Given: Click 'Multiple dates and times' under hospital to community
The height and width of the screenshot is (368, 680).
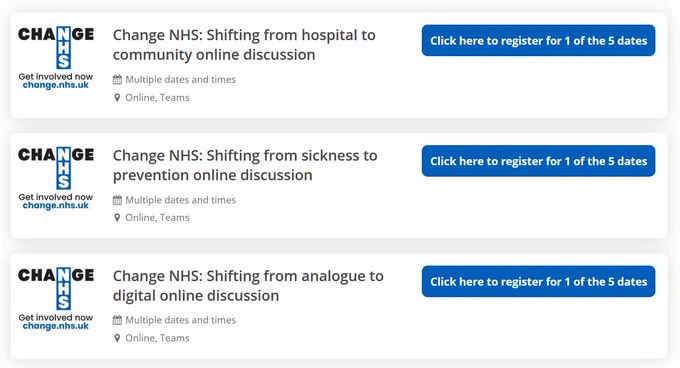Looking at the screenshot, I should [x=180, y=79].
